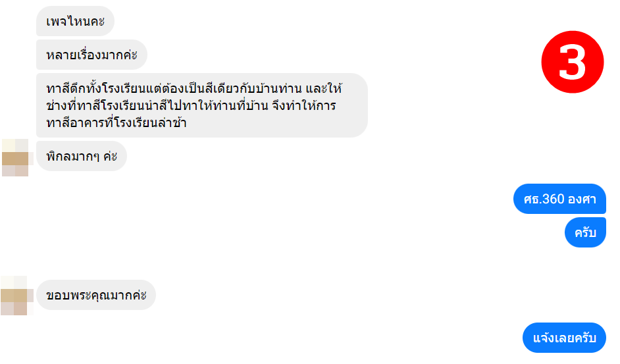
Task: Click the blurred avatar beside "ขอบพระคุณมากค่ะ"
Action: click(16, 294)
